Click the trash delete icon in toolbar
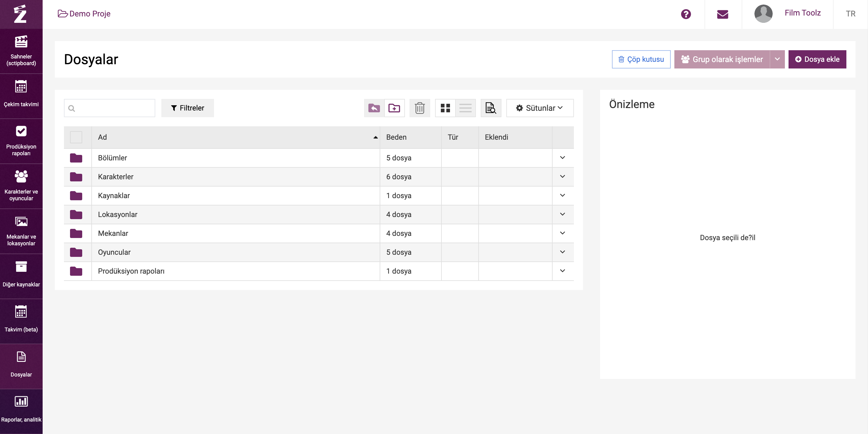The image size is (868, 434). 420,108
